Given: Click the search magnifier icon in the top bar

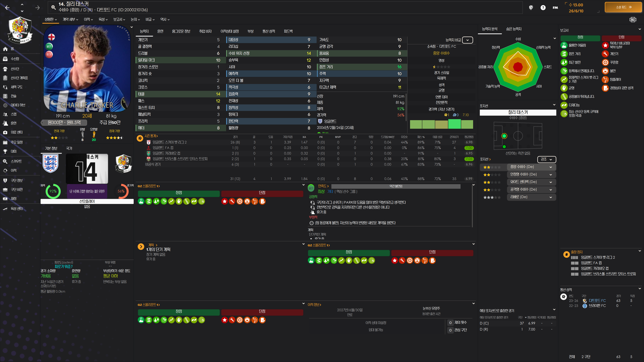Looking at the screenshot, I should tap(53, 7).
